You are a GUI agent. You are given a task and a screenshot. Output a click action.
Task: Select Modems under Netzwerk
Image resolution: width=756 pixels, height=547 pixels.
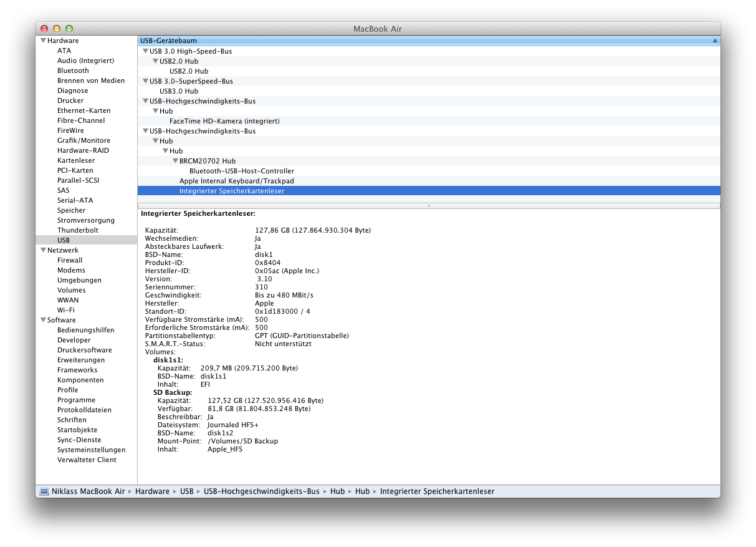[71, 270]
